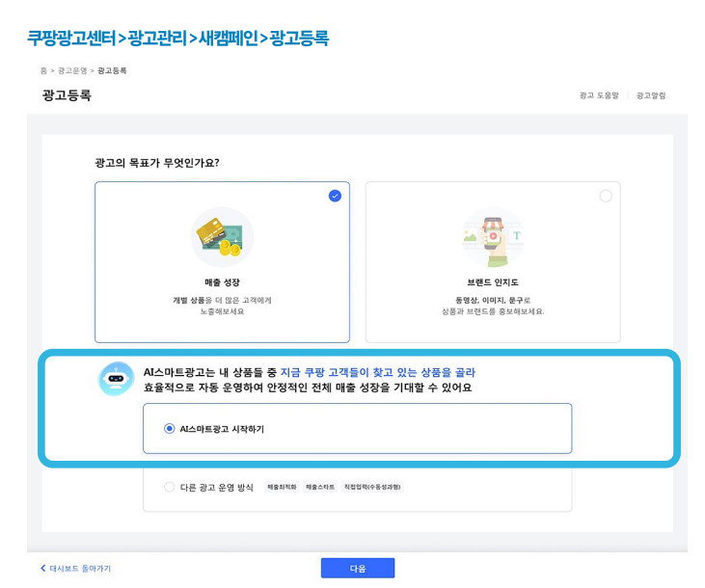Click the 매출 성장 card title

222,282
